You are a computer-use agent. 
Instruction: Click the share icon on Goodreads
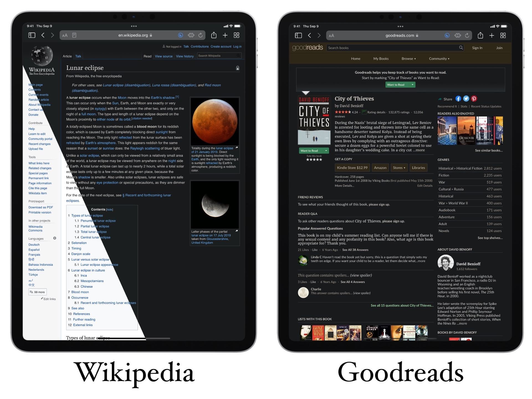(x=439, y=99)
